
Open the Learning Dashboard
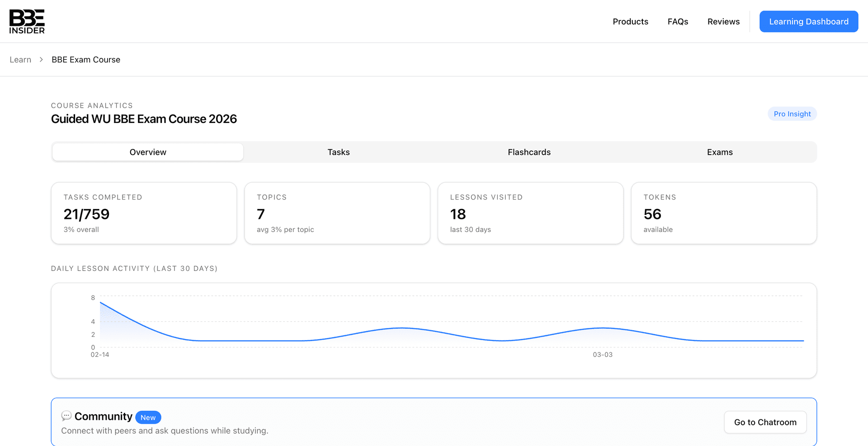coord(809,22)
